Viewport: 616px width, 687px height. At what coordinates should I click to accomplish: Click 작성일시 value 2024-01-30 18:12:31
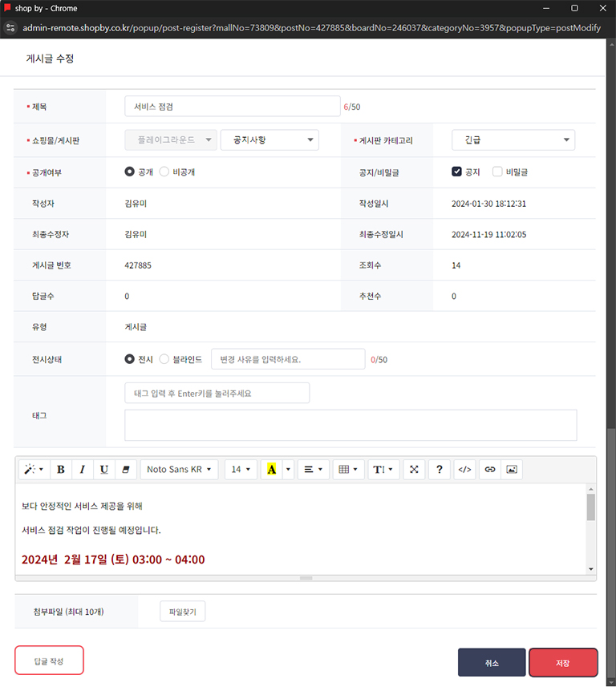pyautogui.click(x=488, y=204)
